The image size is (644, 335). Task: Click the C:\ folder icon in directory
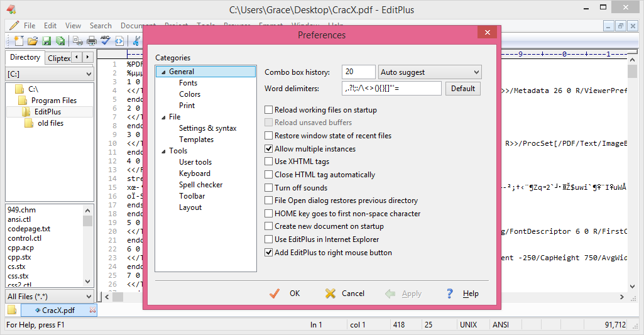click(x=19, y=89)
